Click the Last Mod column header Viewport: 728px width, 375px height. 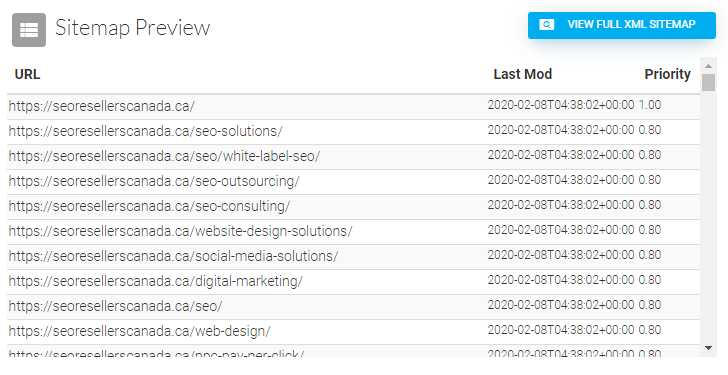click(x=522, y=74)
